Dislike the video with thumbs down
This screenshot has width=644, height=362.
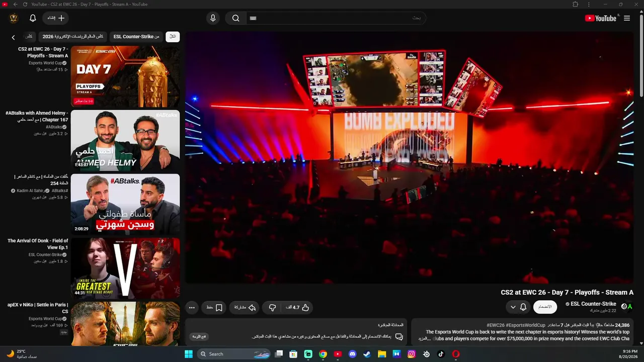[272, 307]
